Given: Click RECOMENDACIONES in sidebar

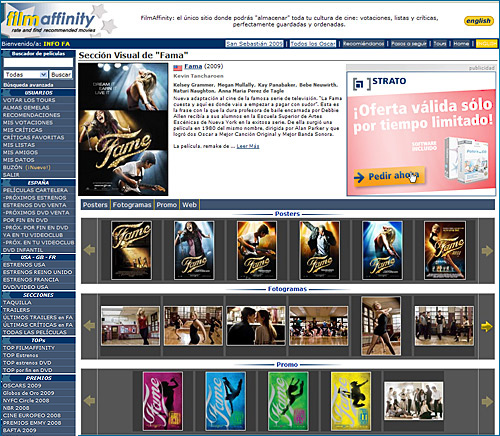Looking at the screenshot, I should click(x=32, y=115).
